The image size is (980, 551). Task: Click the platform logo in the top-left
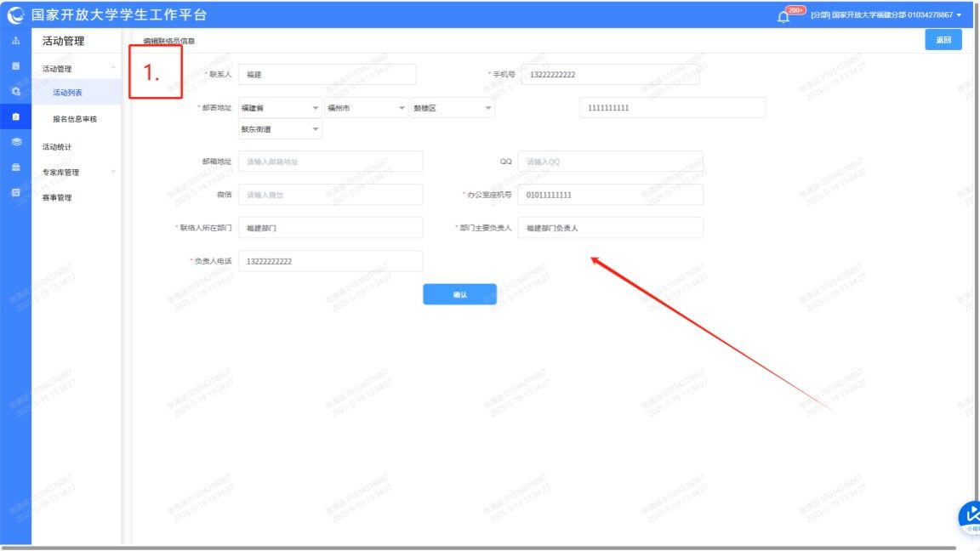[15, 15]
